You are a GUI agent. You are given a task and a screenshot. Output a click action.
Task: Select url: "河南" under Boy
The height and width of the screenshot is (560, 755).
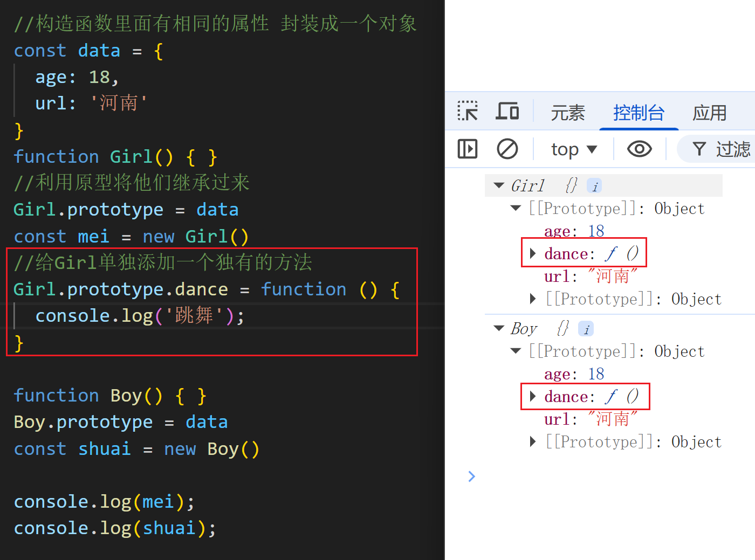pyautogui.click(x=591, y=419)
